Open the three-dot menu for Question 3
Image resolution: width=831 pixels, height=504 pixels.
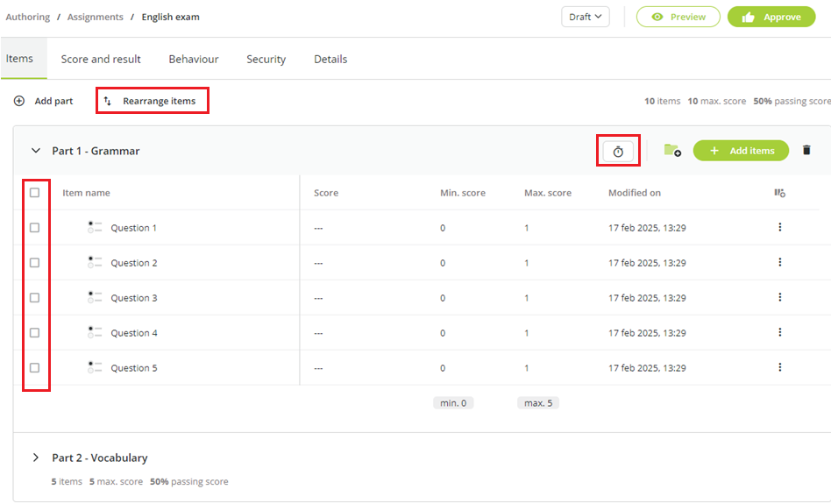[779, 297]
